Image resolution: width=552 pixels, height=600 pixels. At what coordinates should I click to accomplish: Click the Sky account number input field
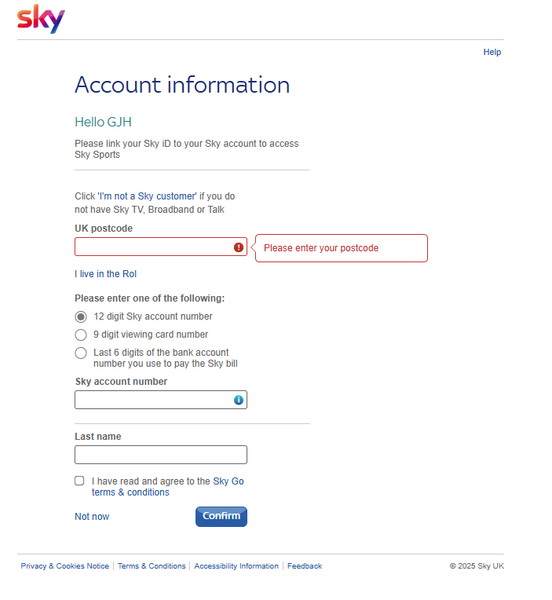[x=161, y=400]
